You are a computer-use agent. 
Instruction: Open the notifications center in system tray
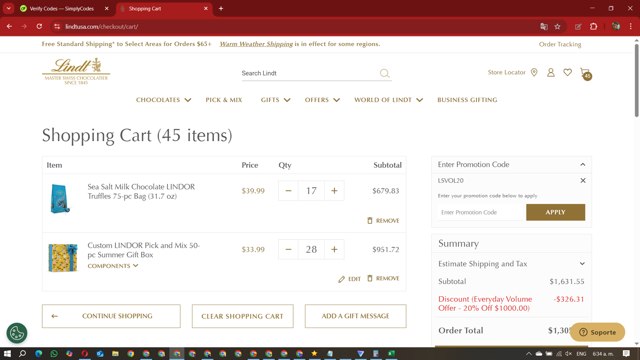(x=627, y=353)
